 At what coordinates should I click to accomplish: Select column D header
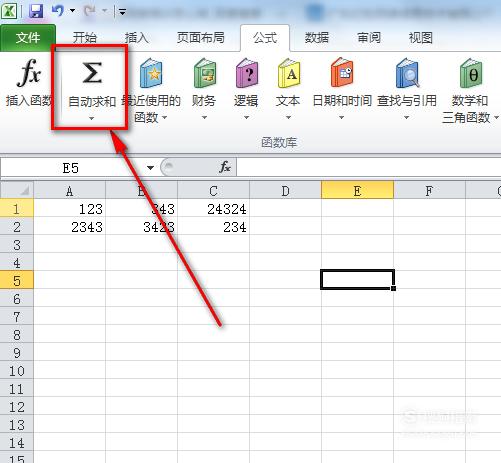285,191
